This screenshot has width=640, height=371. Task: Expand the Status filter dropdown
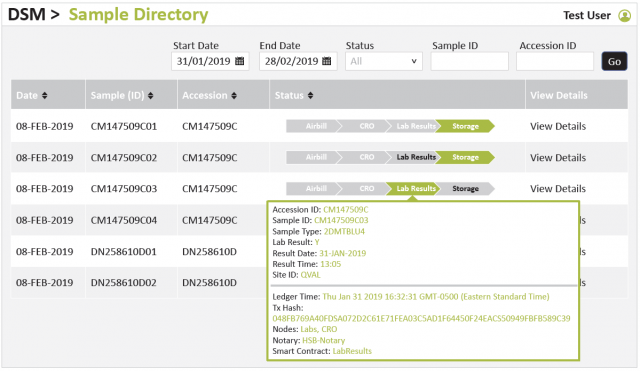pyautogui.click(x=384, y=61)
